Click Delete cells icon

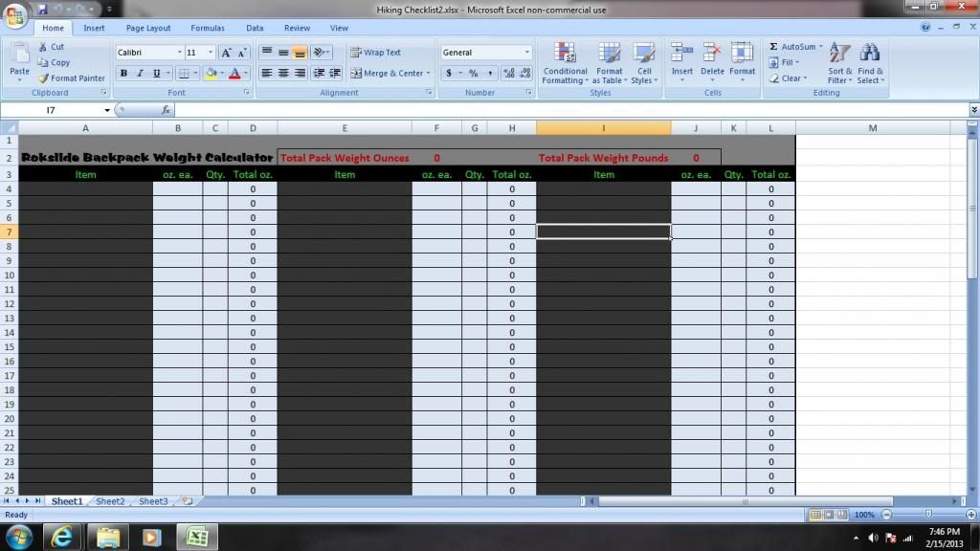(712, 54)
